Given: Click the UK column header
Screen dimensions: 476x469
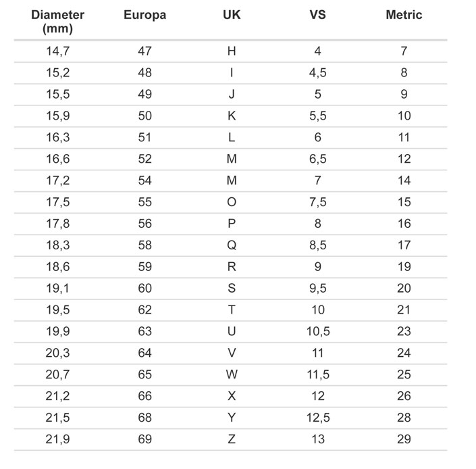Looking at the screenshot, I should pyautogui.click(x=232, y=15).
